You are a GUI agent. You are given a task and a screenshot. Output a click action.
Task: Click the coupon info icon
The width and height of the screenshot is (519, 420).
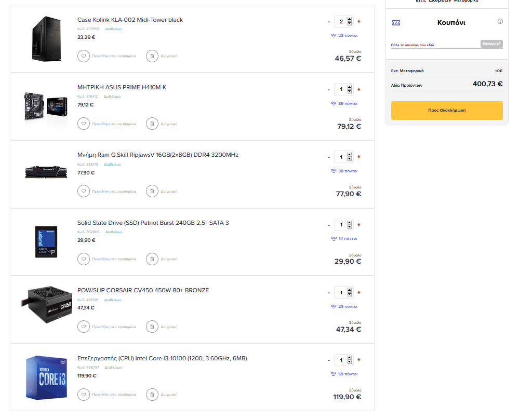pos(500,21)
